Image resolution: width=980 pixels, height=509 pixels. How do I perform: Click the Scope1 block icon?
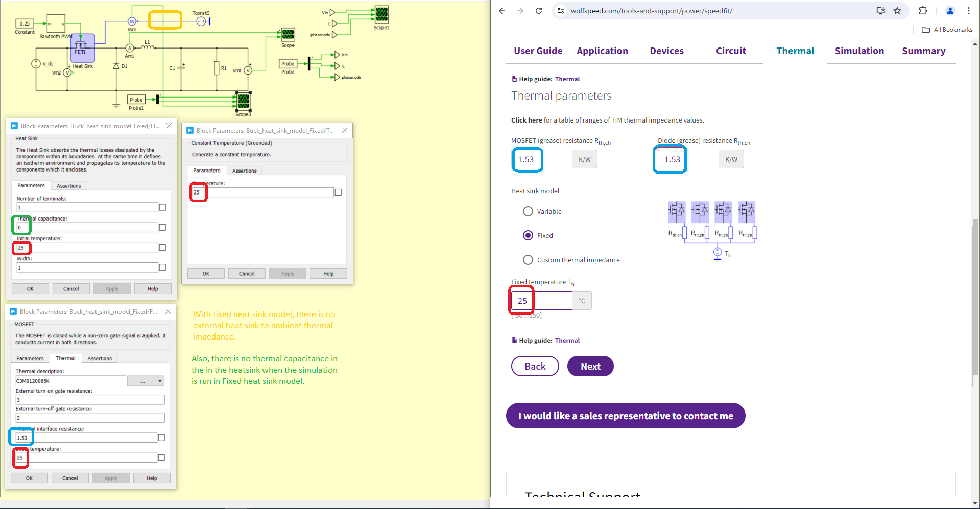[x=381, y=14]
